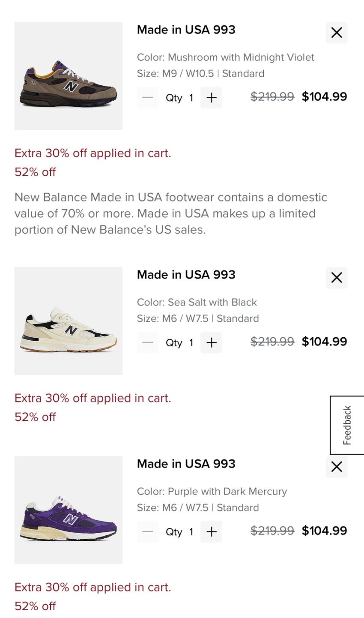Viewport: 364px width, 618px height.
Task: Click the Color: Purple with Dark Mercury text
Action: pos(212,492)
